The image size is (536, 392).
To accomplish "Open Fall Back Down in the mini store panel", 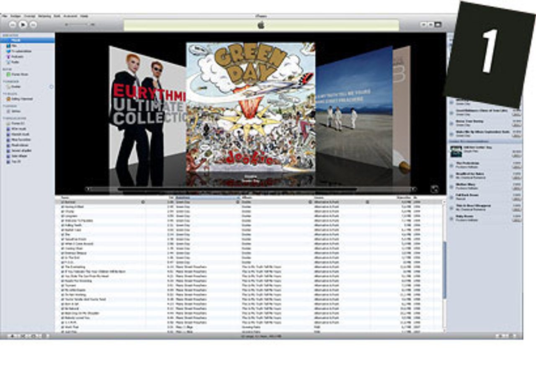I will point(466,195).
